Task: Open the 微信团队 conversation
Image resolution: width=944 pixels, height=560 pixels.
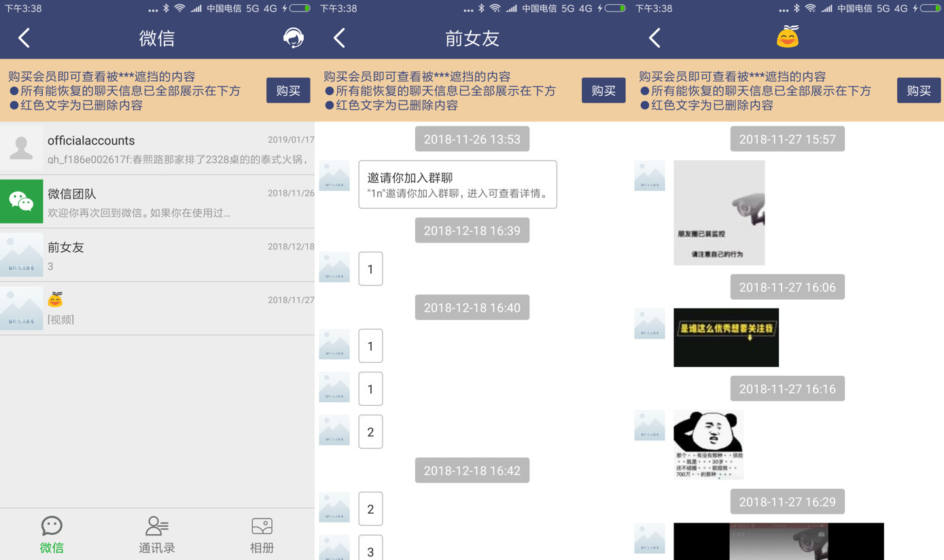Action: click(157, 202)
